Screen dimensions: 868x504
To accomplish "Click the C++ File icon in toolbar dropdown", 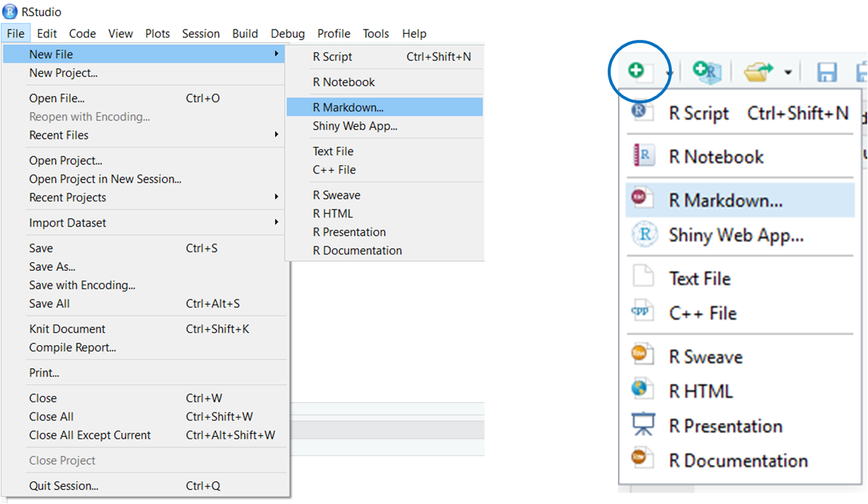I will tap(643, 313).
